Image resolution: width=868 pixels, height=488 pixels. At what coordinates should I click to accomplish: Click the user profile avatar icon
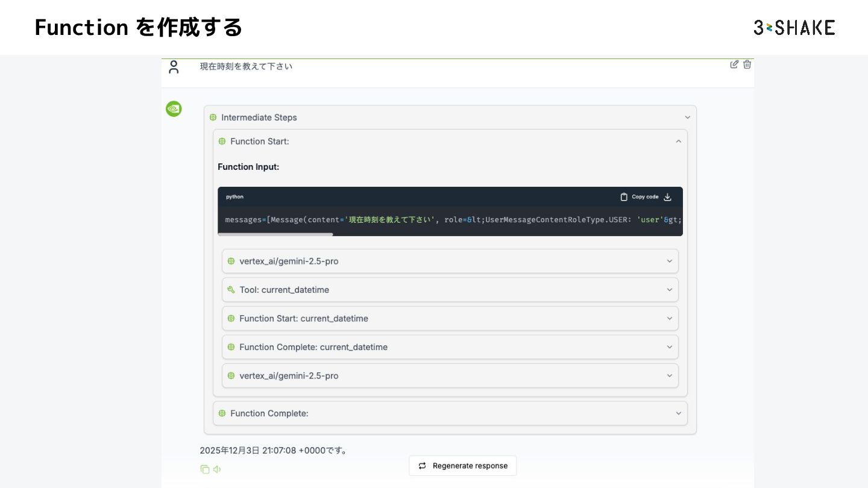[174, 67]
